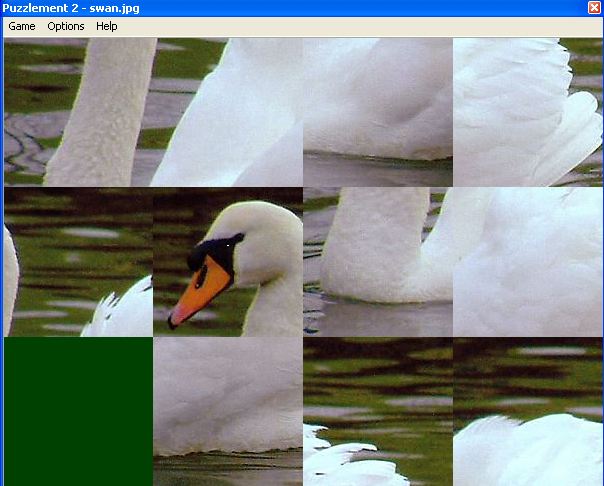Click the all-white feather tile in middle row
Screen dimensions: 604x486
click(528, 262)
